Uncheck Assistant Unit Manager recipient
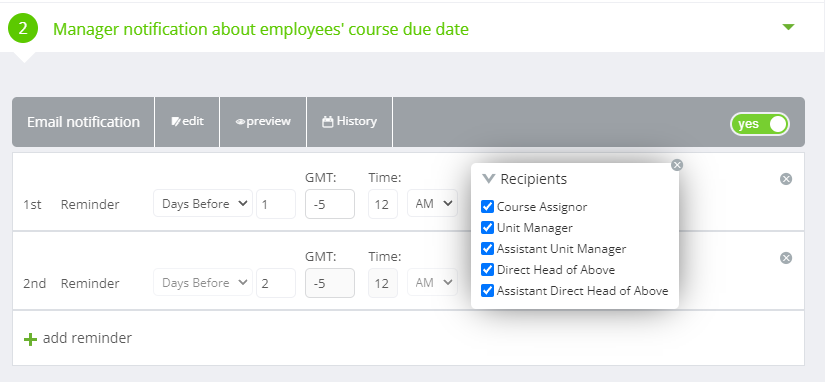Screen dimensions: 828x382 tap(487, 248)
